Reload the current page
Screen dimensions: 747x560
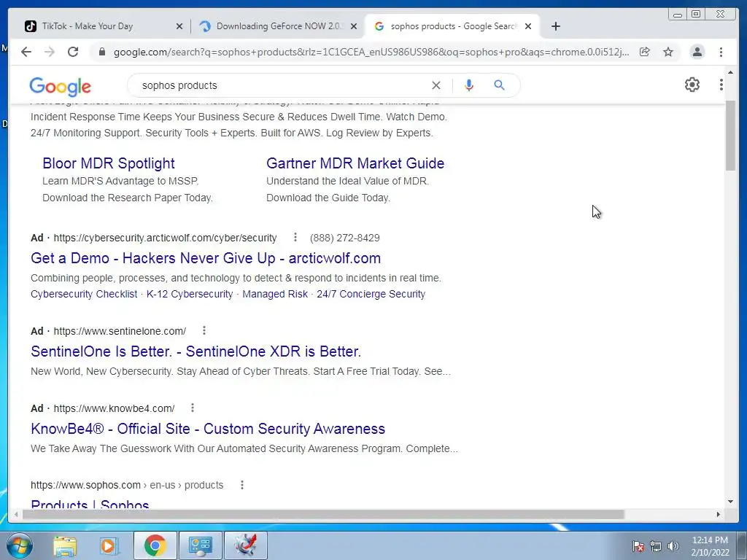point(73,52)
